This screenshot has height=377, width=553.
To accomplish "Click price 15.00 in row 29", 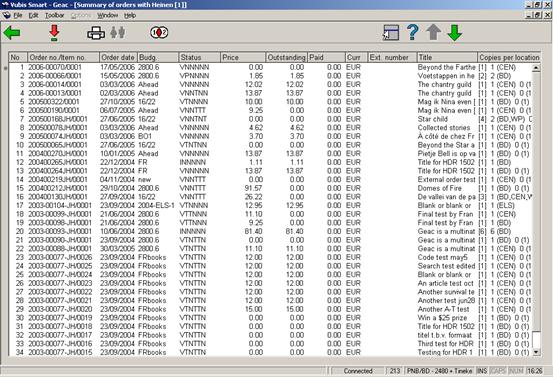I will 253,309.
